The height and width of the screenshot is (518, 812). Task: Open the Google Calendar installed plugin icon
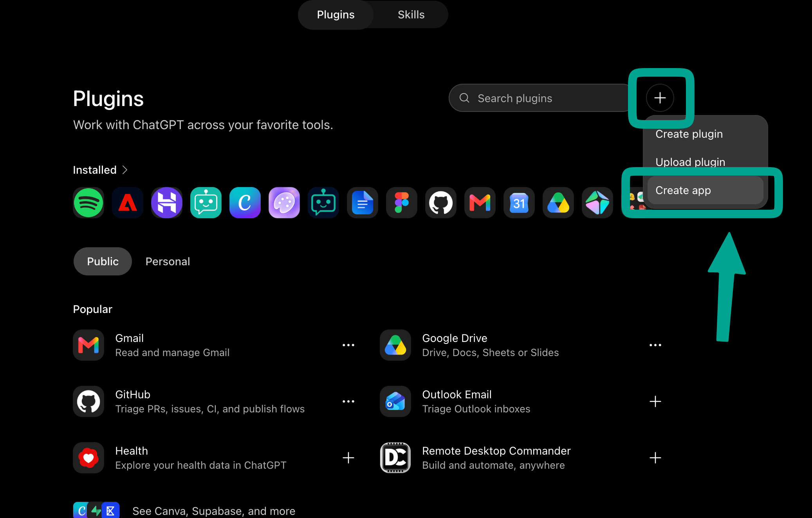pyautogui.click(x=519, y=203)
